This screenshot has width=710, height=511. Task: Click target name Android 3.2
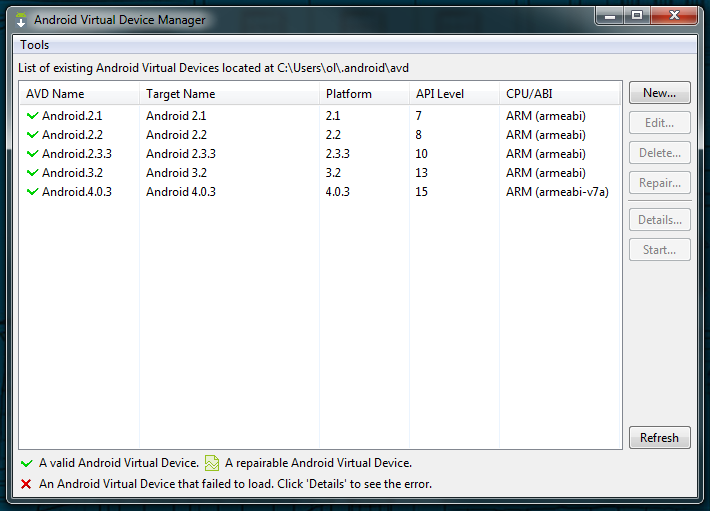[176, 173]
